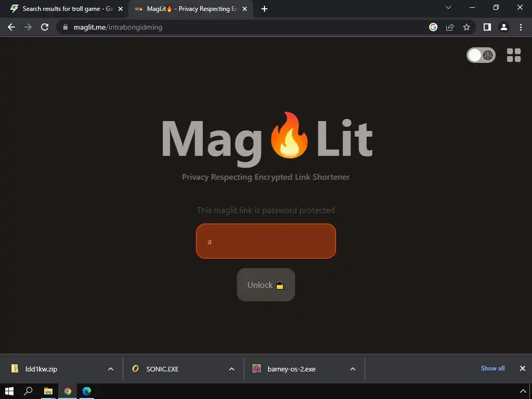
Task: Expand options for barney-os-2.exe download
Action: coord(353,369)
